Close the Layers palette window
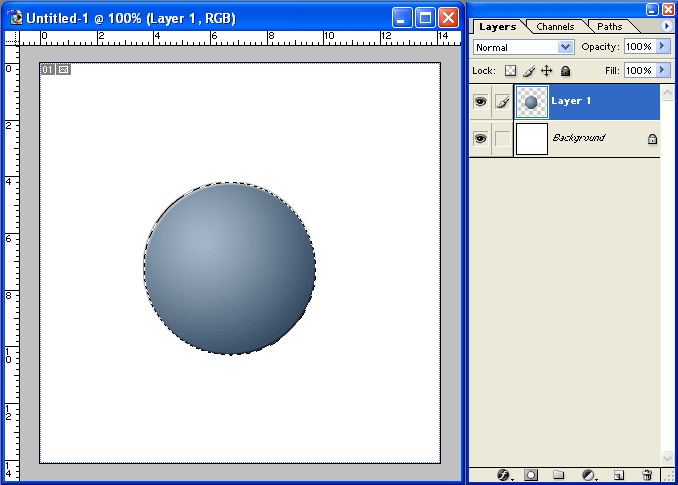Screen dimensions: 678x485 pyautogui.click(x=668, y=9)
